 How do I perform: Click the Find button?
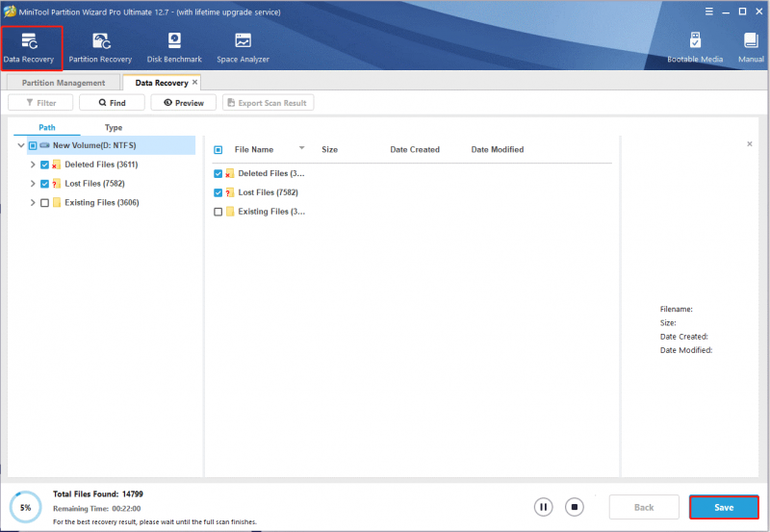pos(112,103)
